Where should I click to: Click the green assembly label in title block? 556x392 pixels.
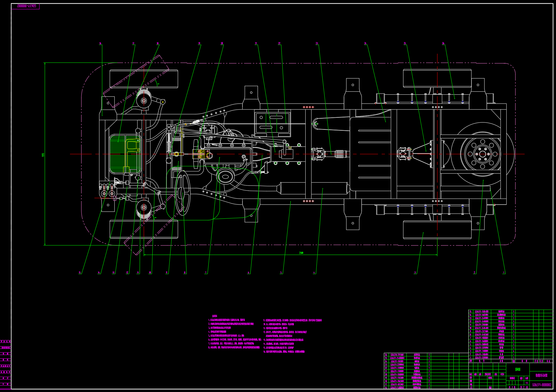click(x=518, y=369)
